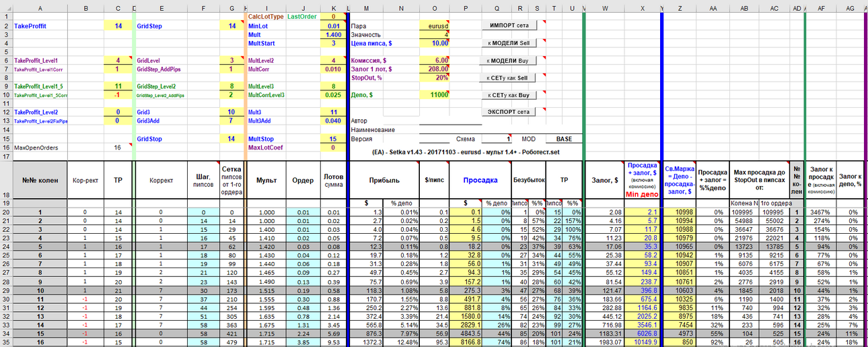Select the profit cell showing 1372.3

[x=366, y=342]
